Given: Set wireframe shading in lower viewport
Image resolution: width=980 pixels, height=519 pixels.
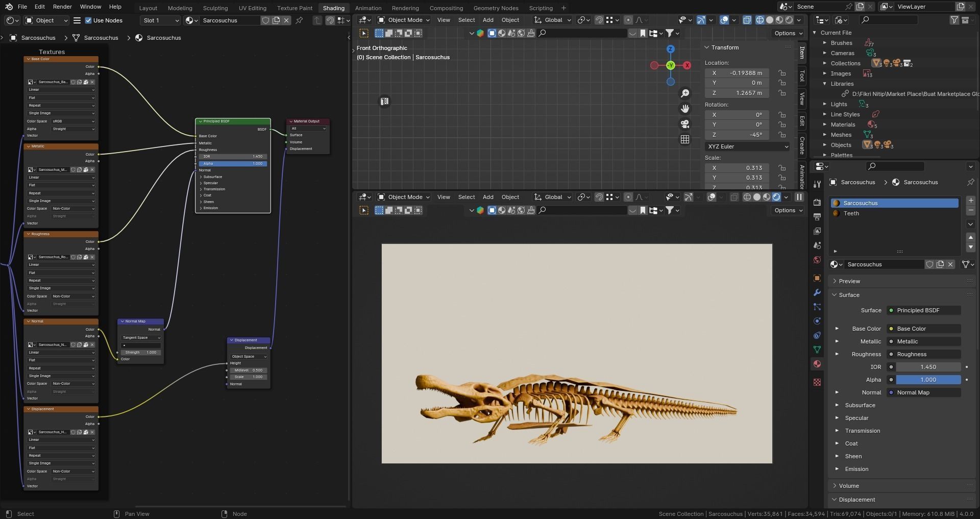Looking at the screenshot, I should (x=747, y=197).
